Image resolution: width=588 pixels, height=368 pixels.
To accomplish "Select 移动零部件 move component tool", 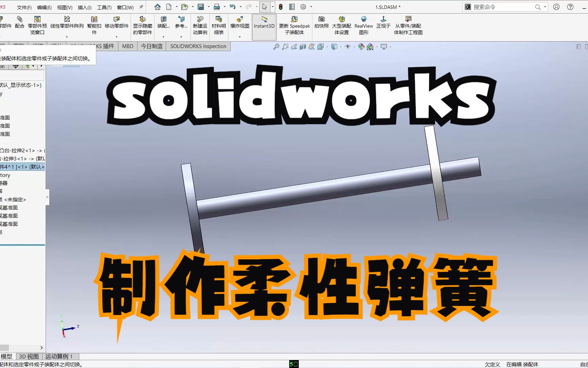I will tap(117, 22).
